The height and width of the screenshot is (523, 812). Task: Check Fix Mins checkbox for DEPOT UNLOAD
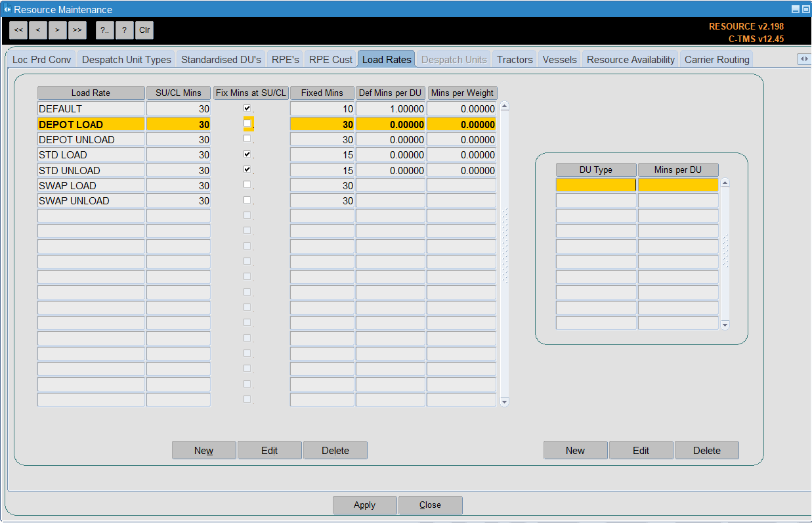(x=247, y=139)
